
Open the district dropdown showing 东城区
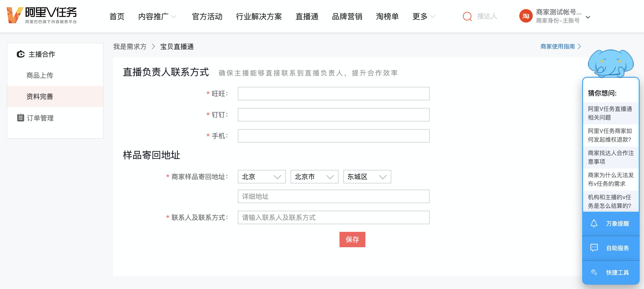pyautogui.click(x=367, y=177)
